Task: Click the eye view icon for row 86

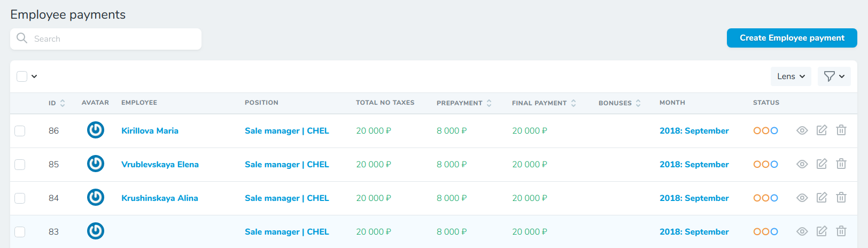Action: [x=802, y=130]
